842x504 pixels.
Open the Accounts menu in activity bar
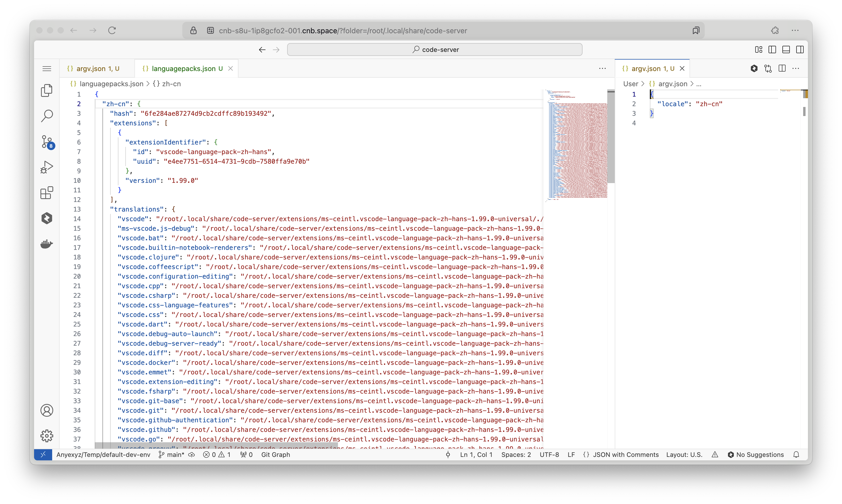point(47,410)
